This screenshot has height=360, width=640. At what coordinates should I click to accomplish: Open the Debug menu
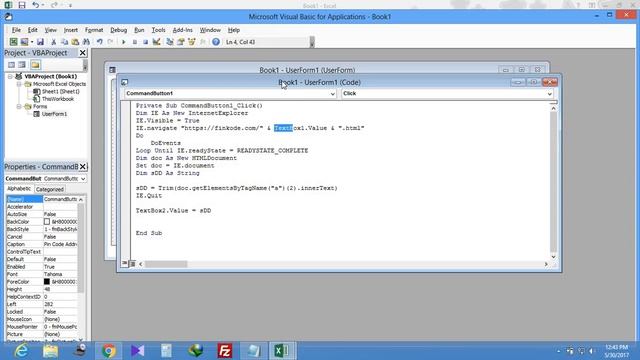pyautogui.click(x=118, y=30)
